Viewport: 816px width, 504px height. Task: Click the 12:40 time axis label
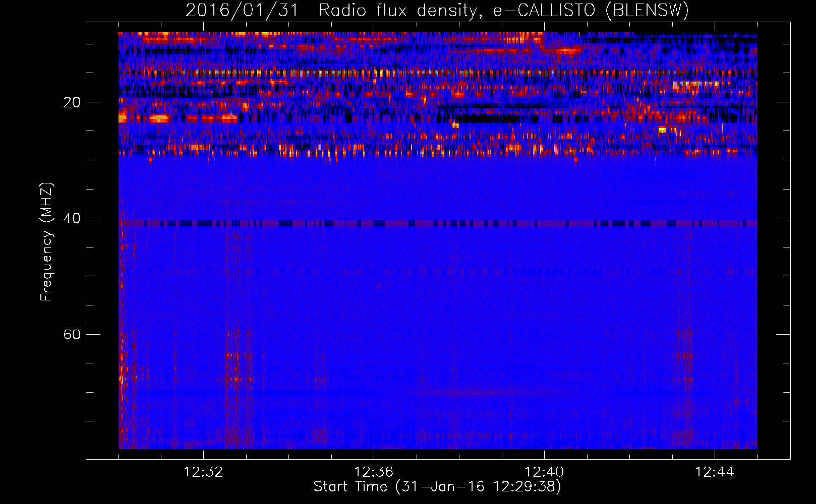544,472
